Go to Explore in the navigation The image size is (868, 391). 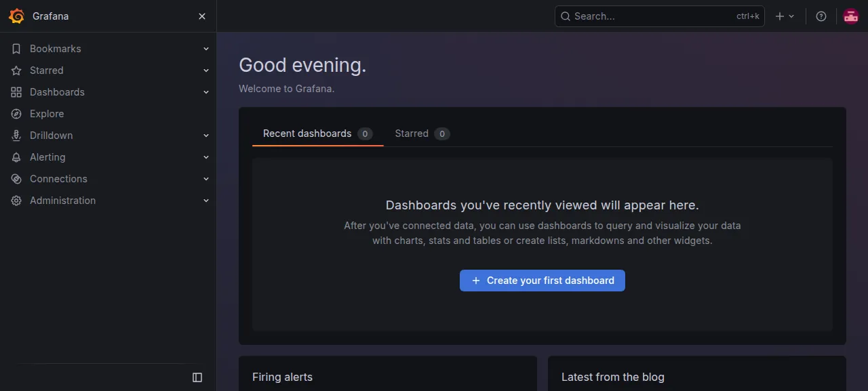(47, 114)
